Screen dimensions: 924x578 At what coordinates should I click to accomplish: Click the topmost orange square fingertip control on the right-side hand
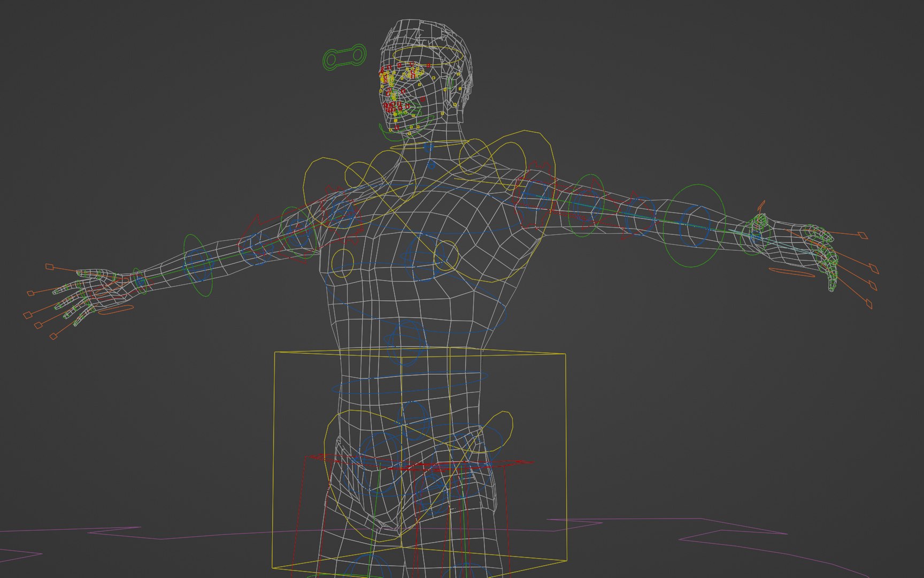[x=862, y=235]
